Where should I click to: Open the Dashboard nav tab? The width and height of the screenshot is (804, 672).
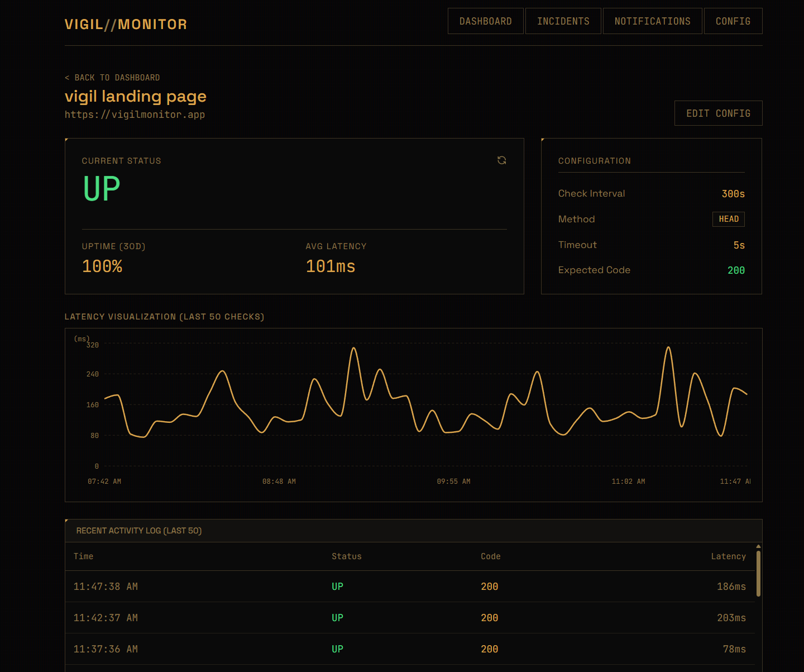486,21
